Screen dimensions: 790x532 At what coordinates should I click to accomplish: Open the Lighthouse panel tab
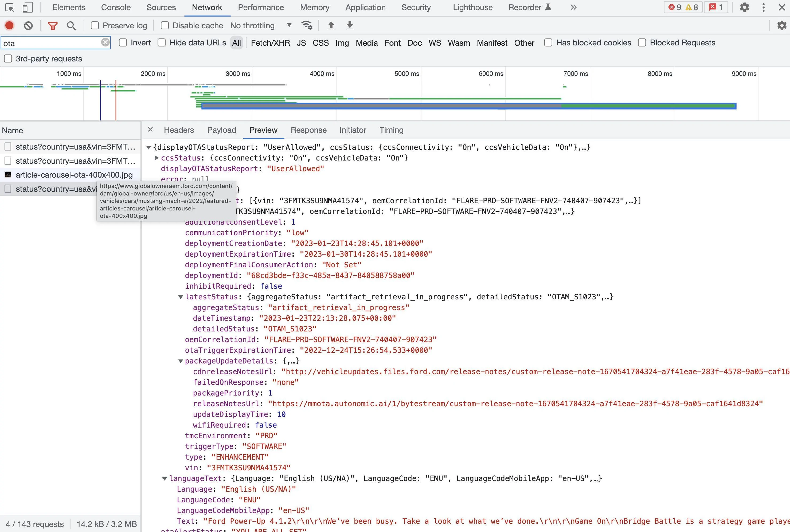(472, 7)
